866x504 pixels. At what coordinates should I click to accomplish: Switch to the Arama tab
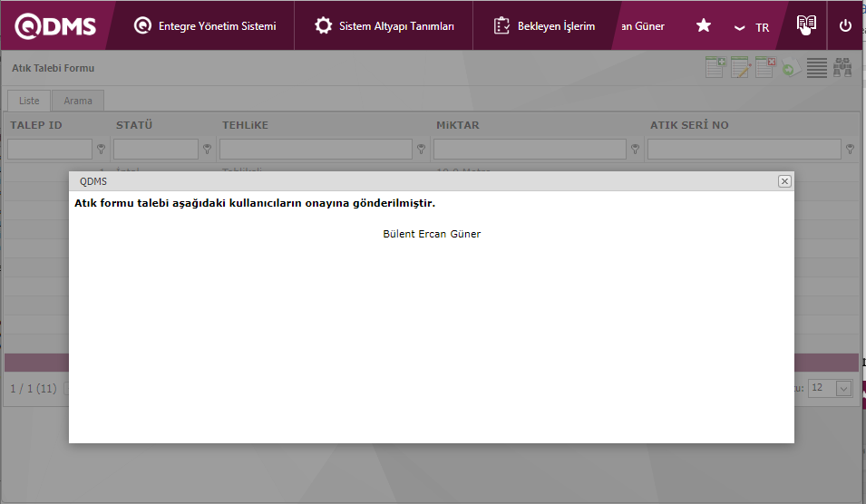(78, 101)
